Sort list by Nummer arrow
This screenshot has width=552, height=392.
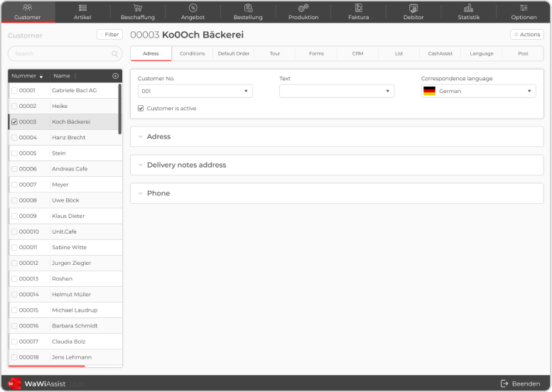click(x=41, y=77)
